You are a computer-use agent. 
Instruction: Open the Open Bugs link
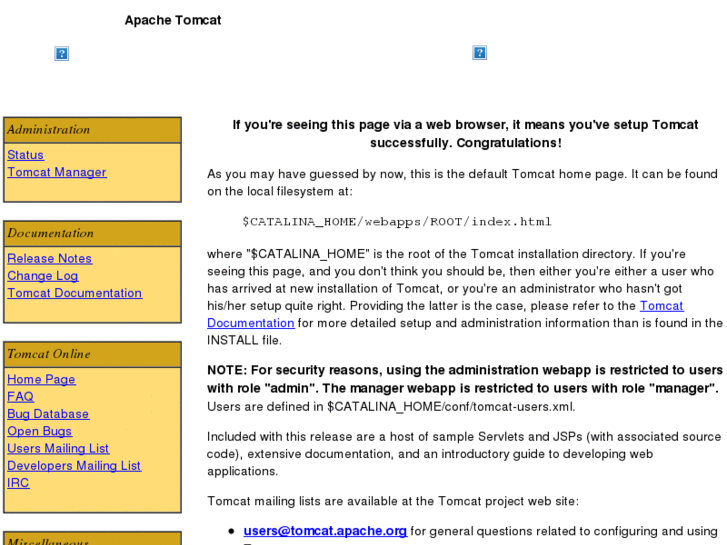pos(39,431)
